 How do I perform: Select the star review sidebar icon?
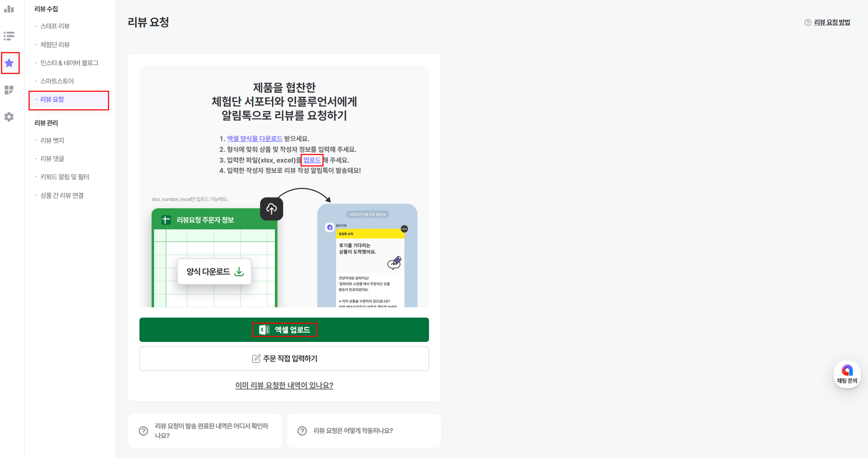9,63
